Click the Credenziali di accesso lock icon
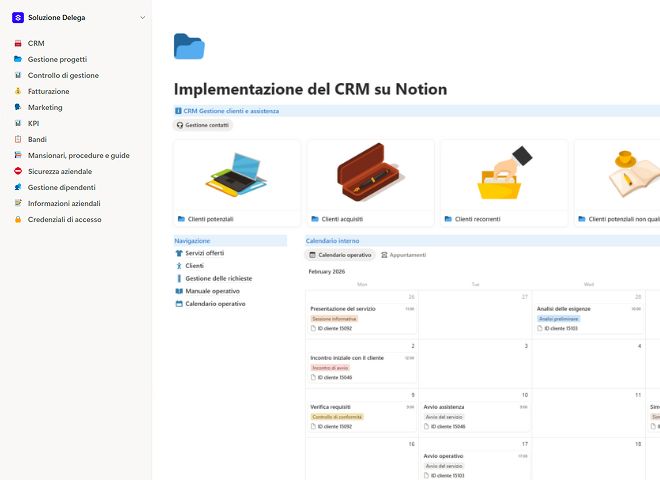The height and width of the screenshot is (480, 660). pyautogui.click(x=18, y=219)
